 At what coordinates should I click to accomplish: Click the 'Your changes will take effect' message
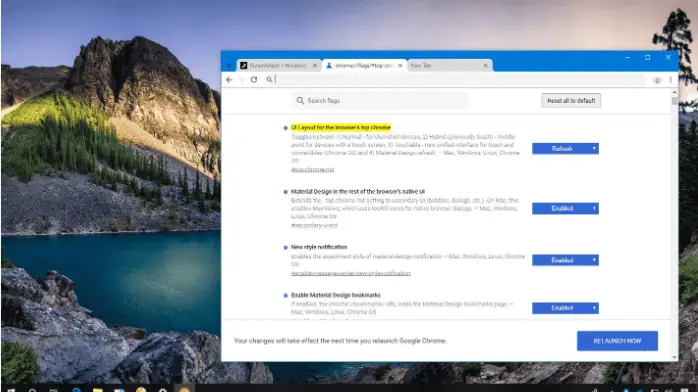341,341
